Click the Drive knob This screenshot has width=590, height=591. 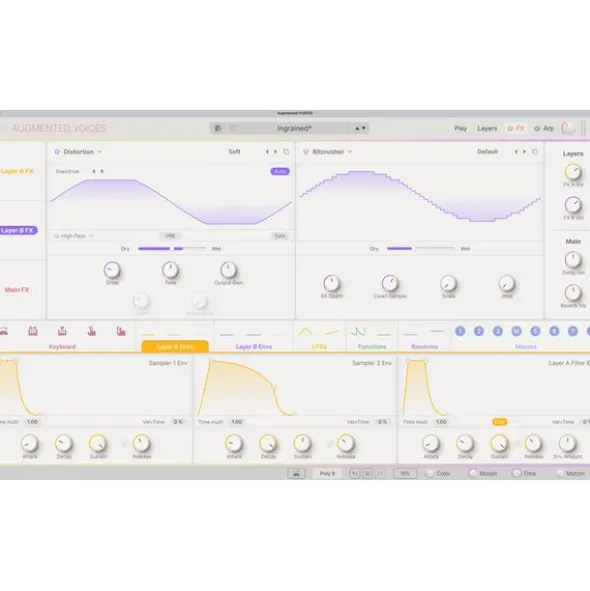112,270
